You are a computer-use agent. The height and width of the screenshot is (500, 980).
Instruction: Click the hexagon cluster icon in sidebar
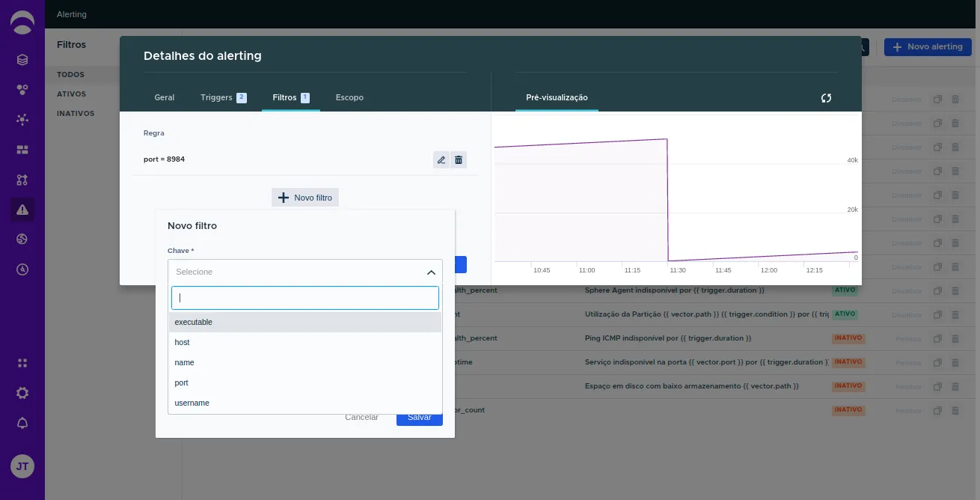click(x=22, y=90)
